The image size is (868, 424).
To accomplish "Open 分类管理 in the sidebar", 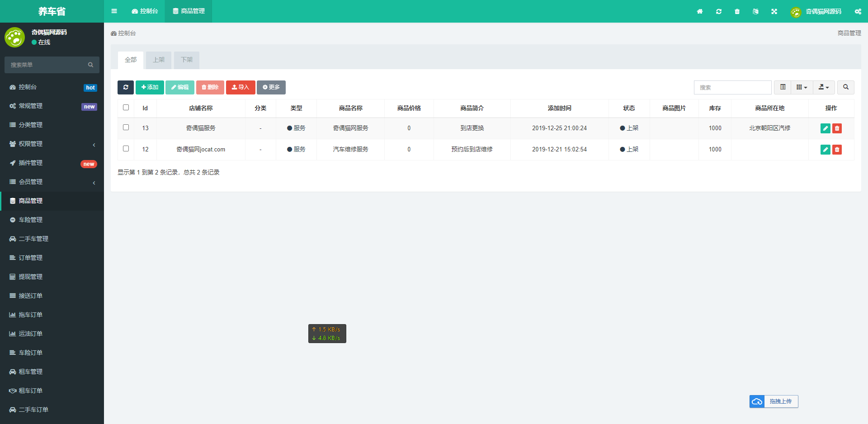I will pos(52,125).
